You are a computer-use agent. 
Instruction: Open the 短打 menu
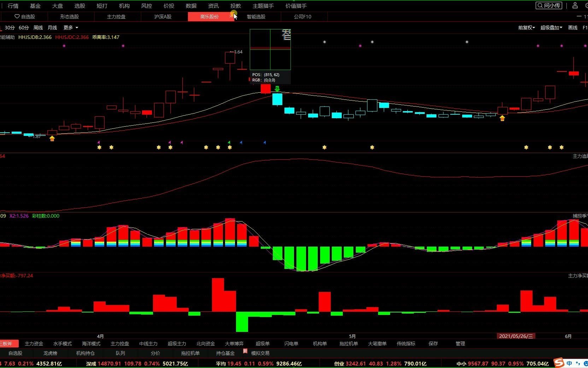click(102, 6)
